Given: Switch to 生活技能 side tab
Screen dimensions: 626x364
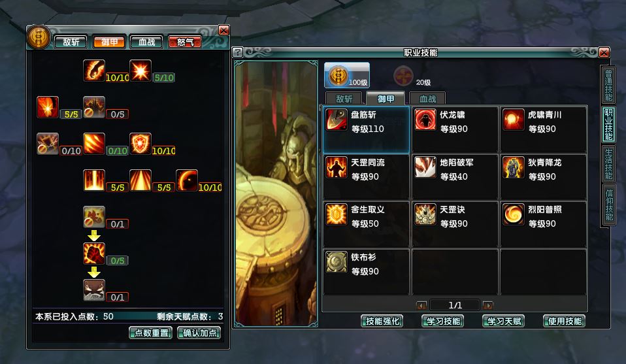Looking at the screenshot, I should pos(608,163).
